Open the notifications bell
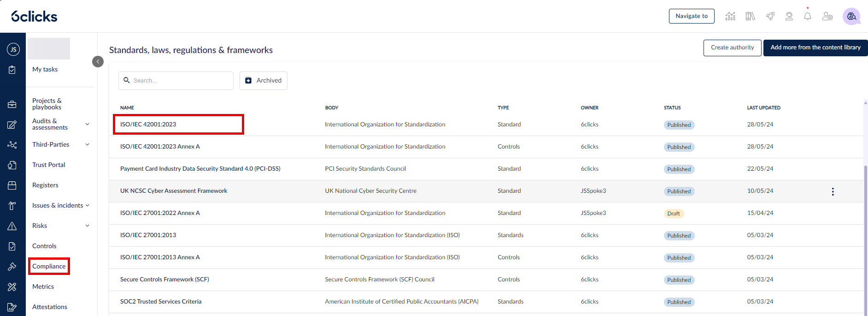868x316 pixels. pos(808,16)
